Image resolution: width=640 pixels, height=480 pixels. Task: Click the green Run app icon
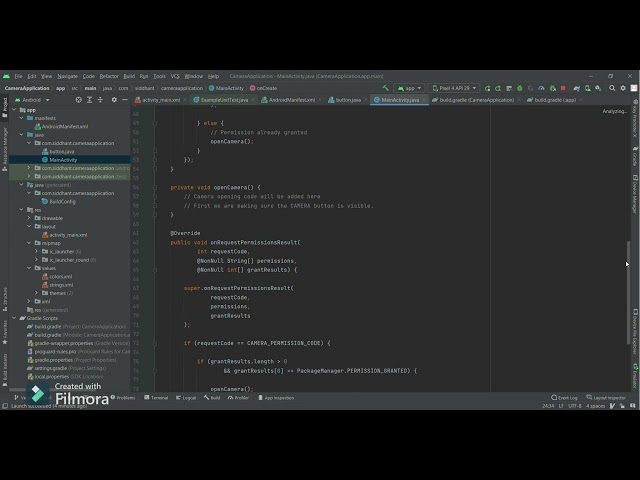click(487, 88)
